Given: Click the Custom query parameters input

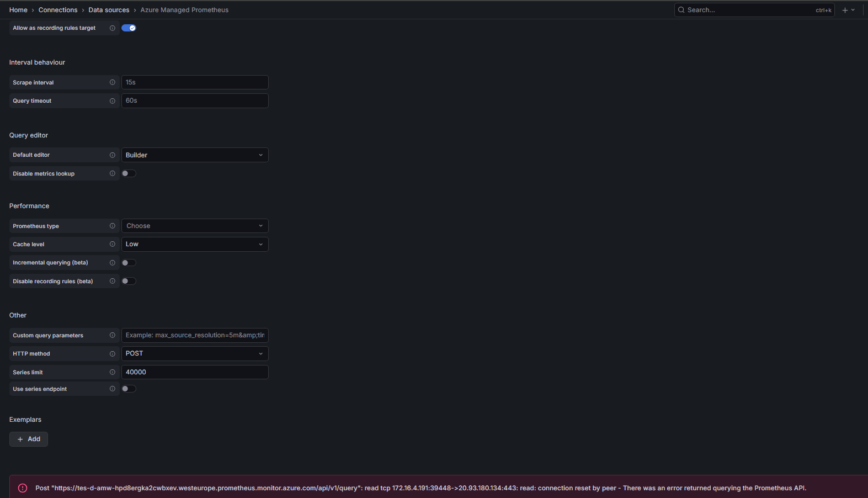Looking at the screenshot, I should pyautogui.click(x=195, y=335).
